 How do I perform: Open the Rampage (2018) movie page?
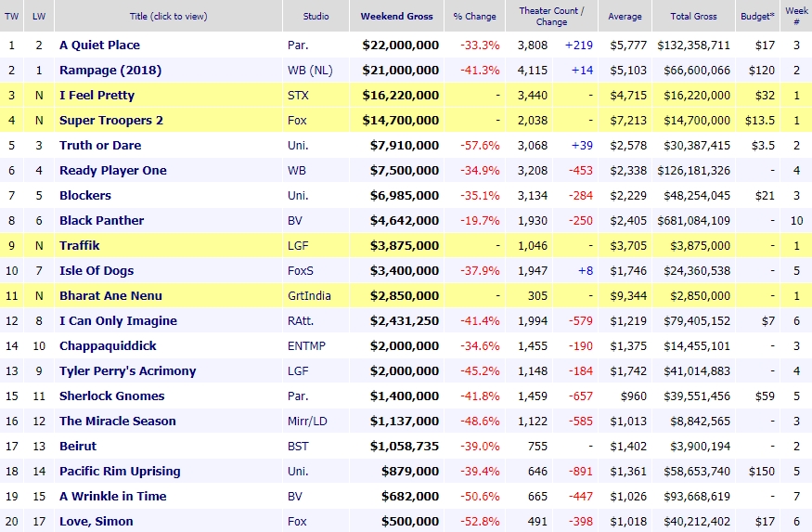tap(110, 70)
